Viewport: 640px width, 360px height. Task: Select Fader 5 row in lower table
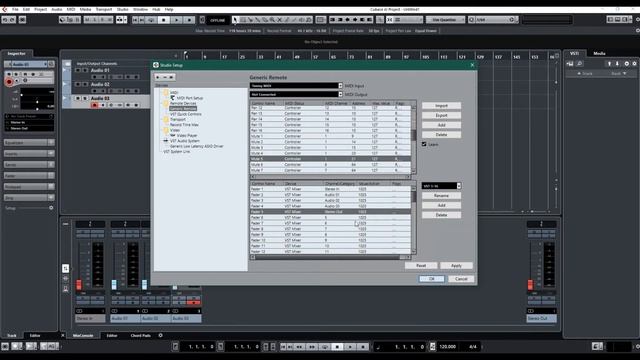330,212
